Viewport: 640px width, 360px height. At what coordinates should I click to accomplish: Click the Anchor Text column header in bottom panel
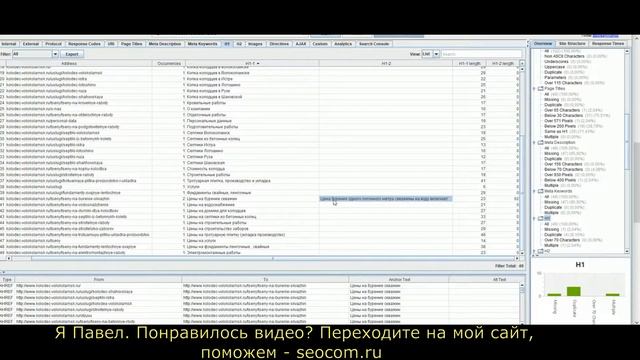pyautogui.click(x=399, y=280)
